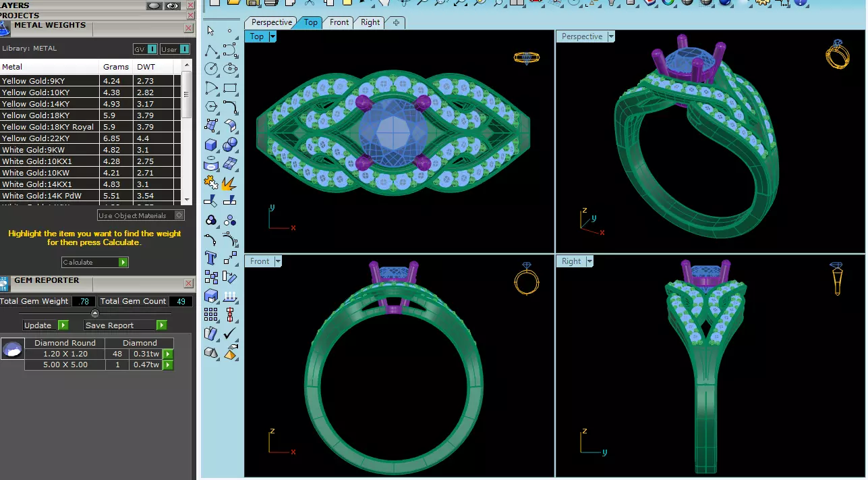Open the Right viewport dropdown arrow

pos(589,261)
